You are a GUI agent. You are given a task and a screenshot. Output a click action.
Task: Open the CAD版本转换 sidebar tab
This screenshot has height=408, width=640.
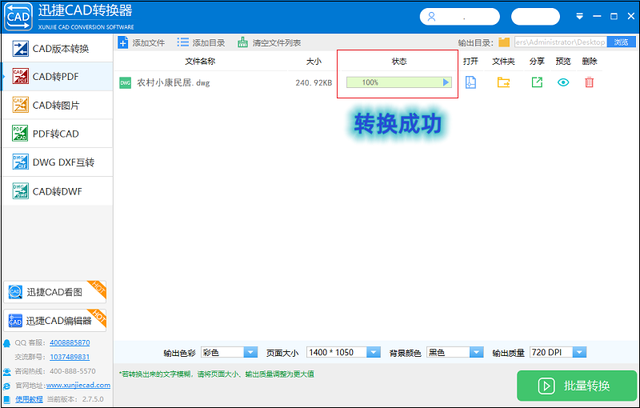point(57,49)
